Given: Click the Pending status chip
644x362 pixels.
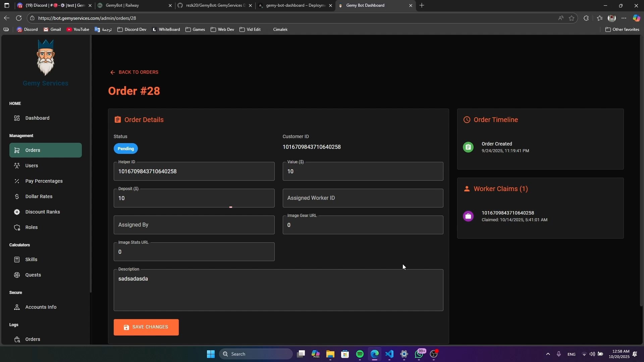Looking at the screenshot, I should (x=125, y=148).
